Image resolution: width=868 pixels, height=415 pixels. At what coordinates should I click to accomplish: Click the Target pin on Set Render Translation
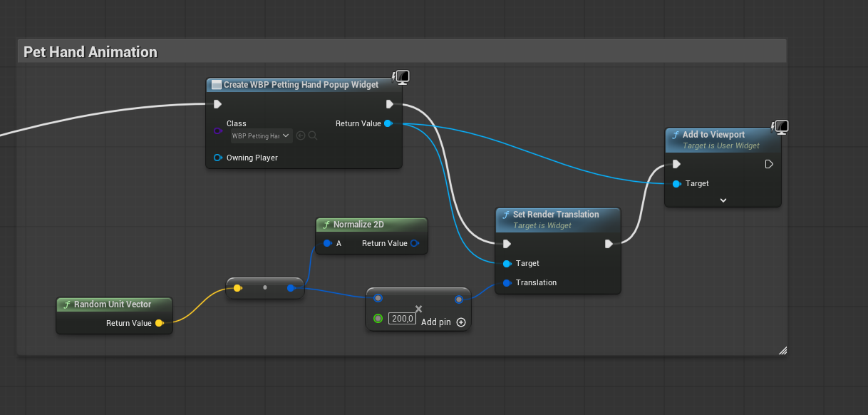[x=507, y=263]
